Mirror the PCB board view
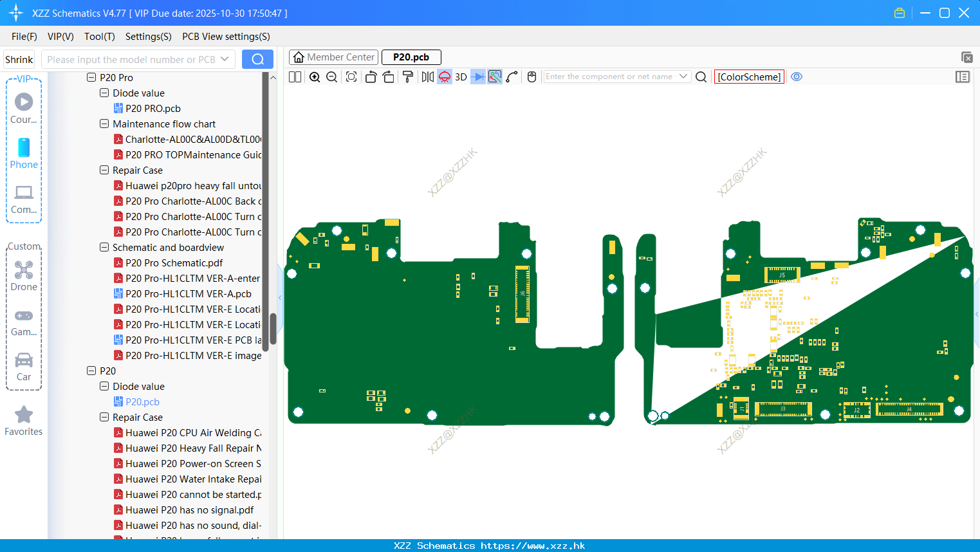This screenshot has width=980, height=552. (x=427, y=77)
